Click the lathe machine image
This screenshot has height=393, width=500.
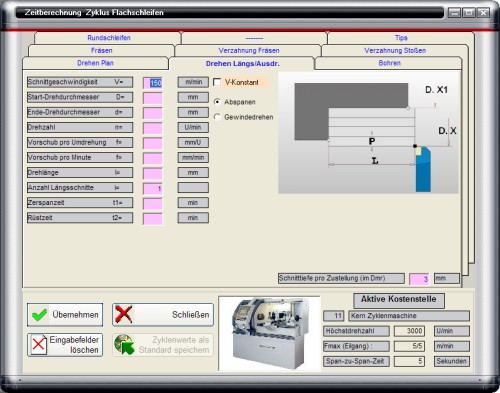coord(269,333)
